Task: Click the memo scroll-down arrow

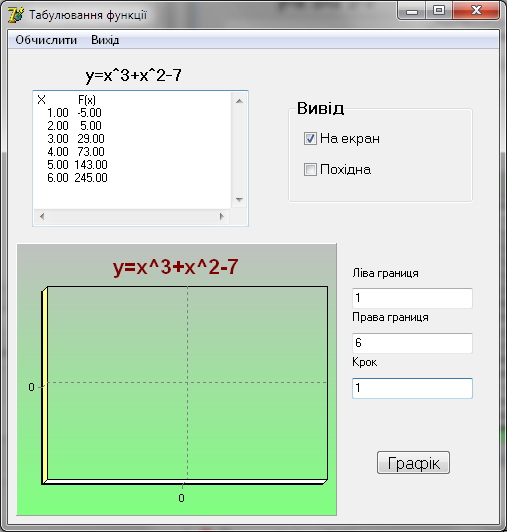Action: [239, 200]
